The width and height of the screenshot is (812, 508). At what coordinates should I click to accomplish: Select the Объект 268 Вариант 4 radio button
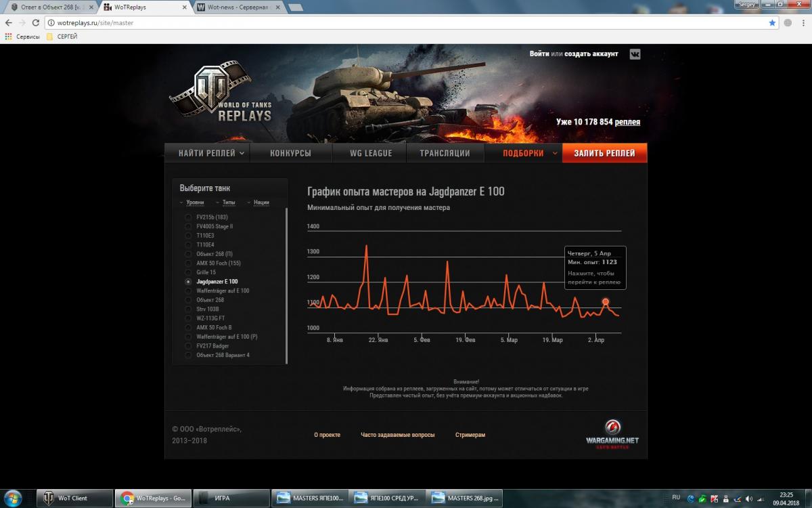188,355
